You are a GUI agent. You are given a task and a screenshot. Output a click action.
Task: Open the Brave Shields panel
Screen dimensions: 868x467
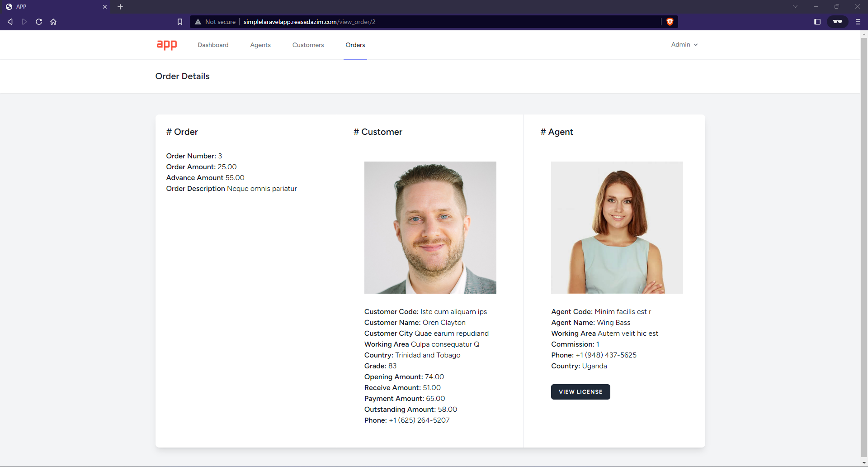670,22
